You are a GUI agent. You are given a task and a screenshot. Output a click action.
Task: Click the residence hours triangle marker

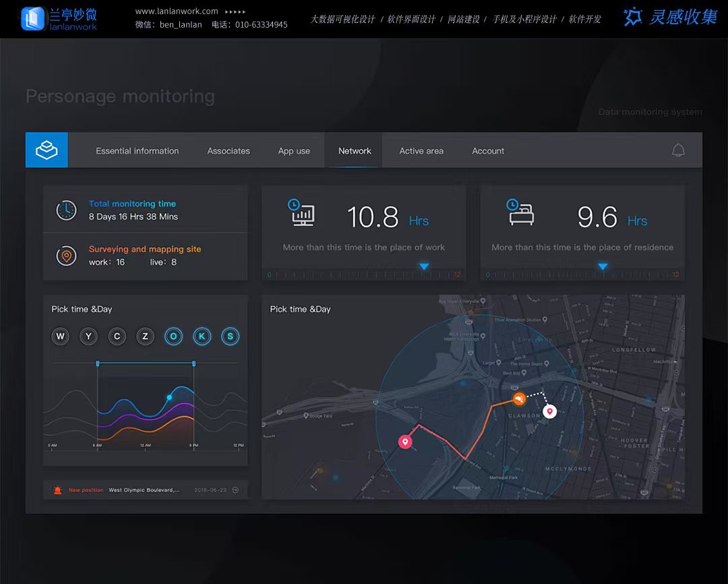click(603, 267)
